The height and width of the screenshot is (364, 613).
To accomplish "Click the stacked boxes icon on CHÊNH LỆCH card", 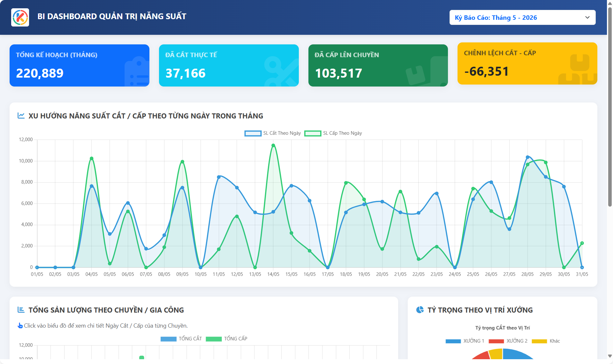I will (x=578, y=70).
